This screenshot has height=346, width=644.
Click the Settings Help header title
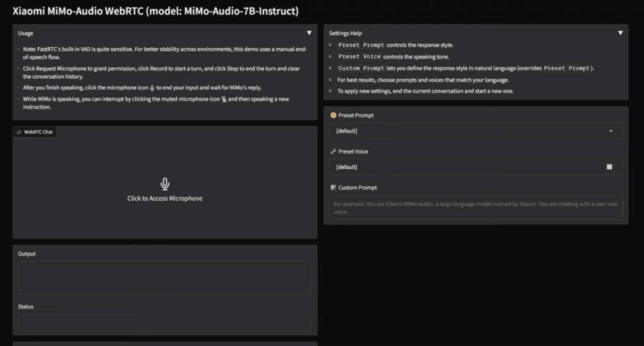tap(345, 33)
